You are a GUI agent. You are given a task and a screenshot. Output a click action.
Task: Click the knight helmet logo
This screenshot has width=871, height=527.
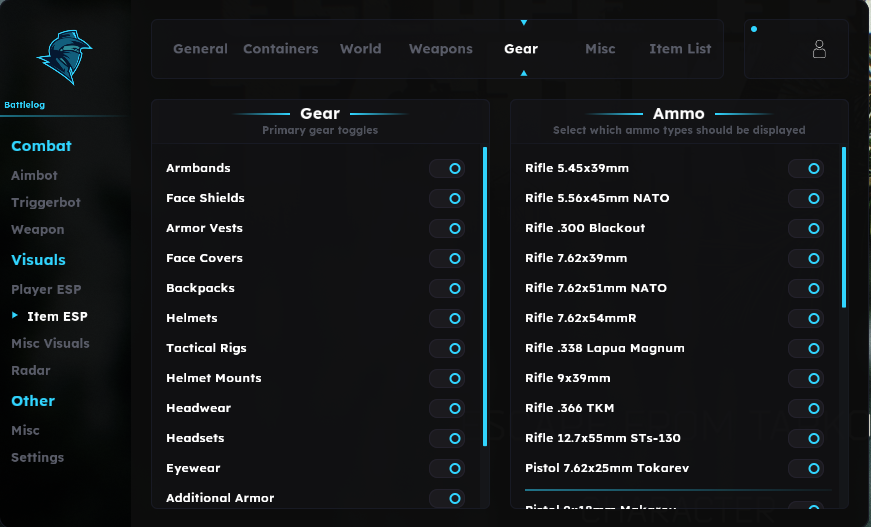tap(64, 57)
